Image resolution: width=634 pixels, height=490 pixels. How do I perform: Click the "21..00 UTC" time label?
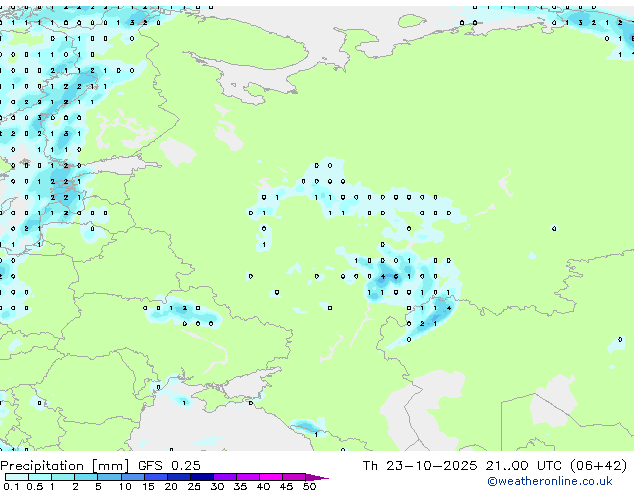point(524,466)
